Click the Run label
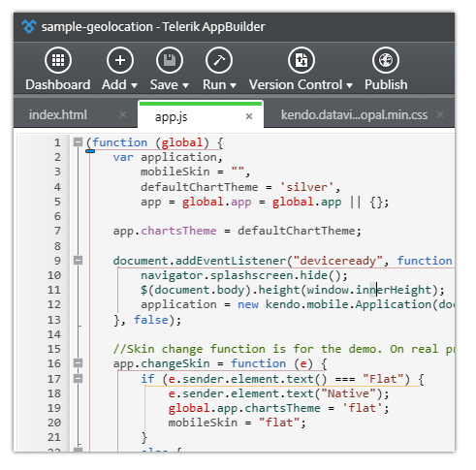 pyautogui.click(x=214, y=84)
